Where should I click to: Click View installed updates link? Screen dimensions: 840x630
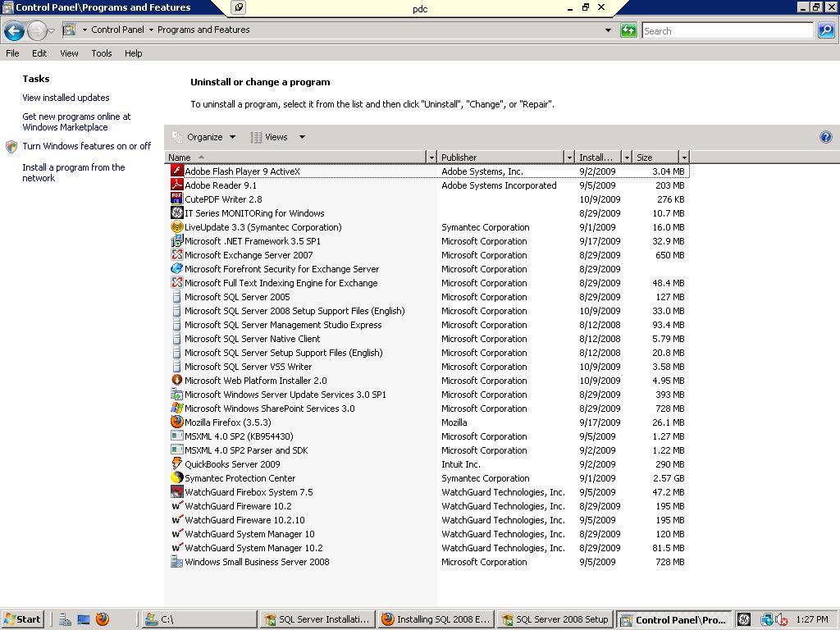pyautogui.click(x=66, y=98)
